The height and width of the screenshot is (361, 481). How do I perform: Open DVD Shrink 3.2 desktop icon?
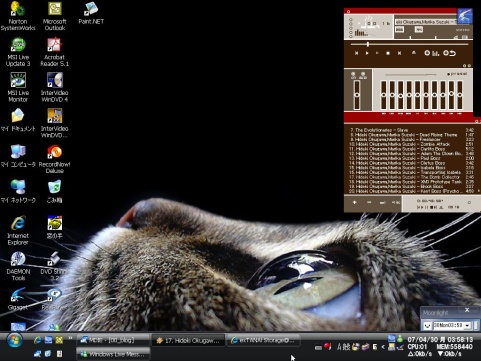55,266
